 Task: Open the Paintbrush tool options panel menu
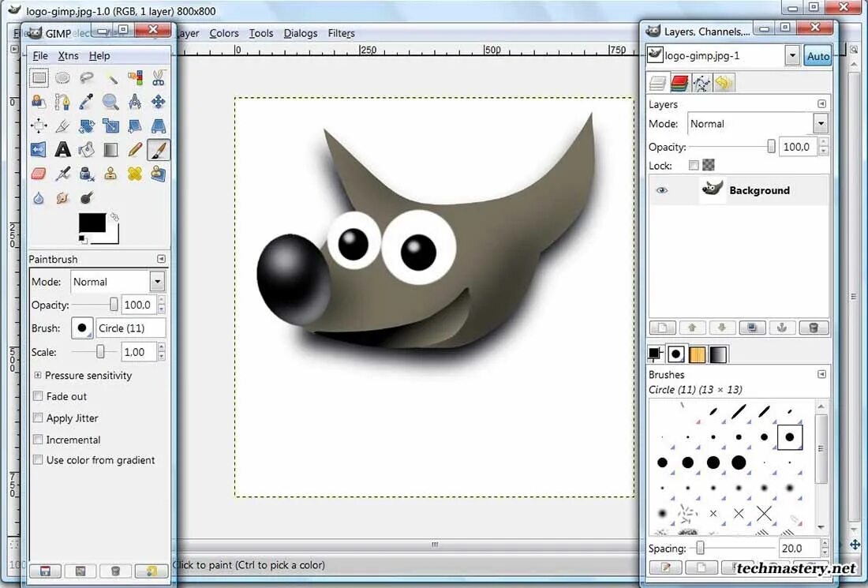161,259
